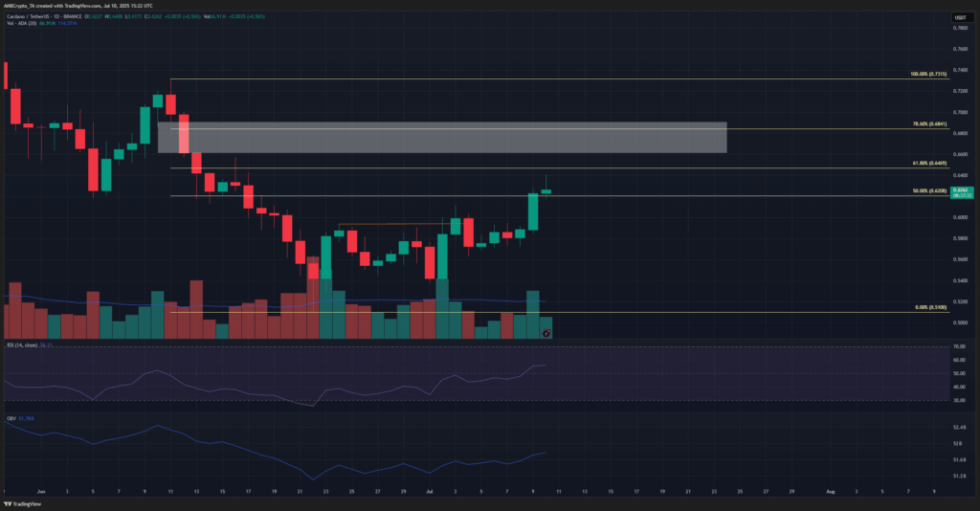Click the gray supply zone rectangle
The image size is (980, 511).
(442, 138)
